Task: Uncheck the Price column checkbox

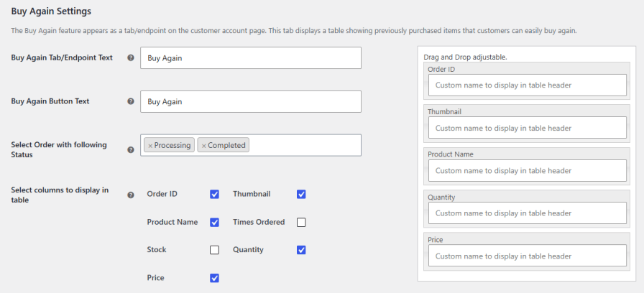Action: click(x=214, y=278)
